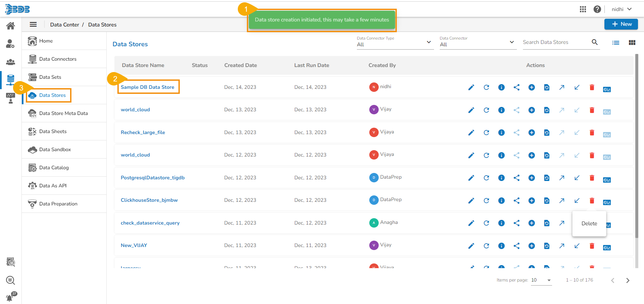Open Data Sets in the side menu
This screenshot has width=644, height=304.
[x=50, y=77]
